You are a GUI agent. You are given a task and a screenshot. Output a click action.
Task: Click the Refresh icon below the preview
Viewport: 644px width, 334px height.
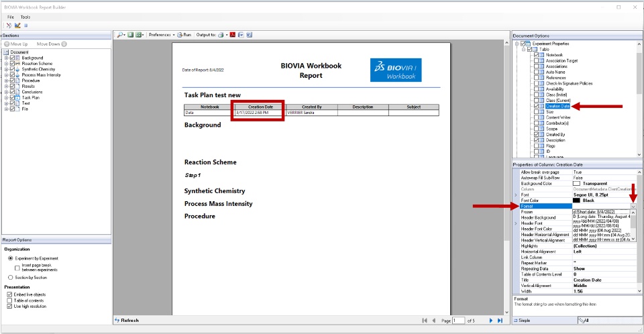tap(117, 320)
